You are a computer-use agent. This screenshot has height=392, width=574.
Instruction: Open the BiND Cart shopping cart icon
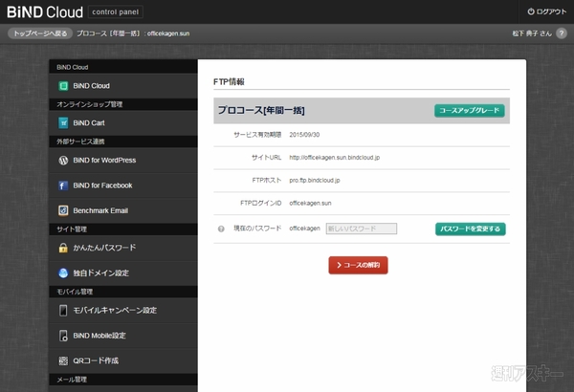(x=63, y=123)
